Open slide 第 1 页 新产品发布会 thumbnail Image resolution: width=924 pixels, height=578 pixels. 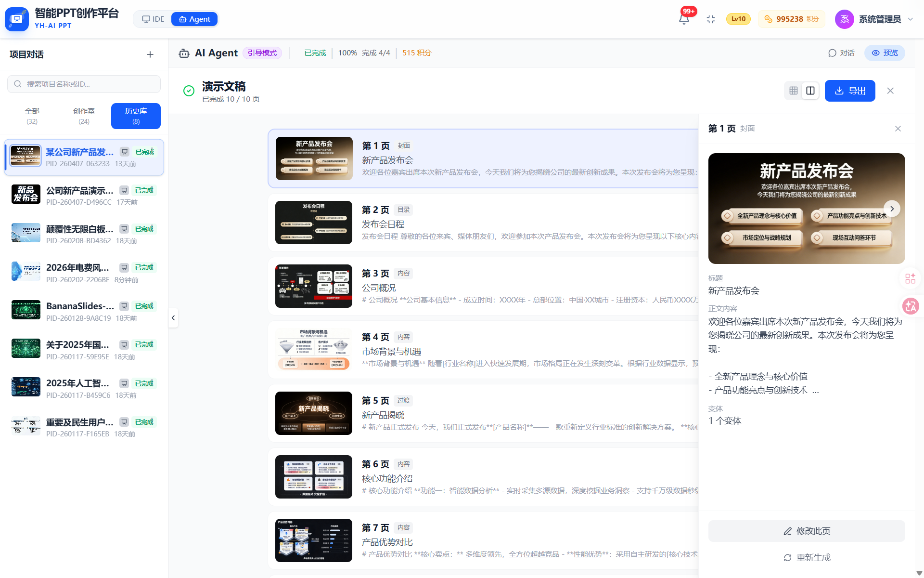(x=314, y=158)
